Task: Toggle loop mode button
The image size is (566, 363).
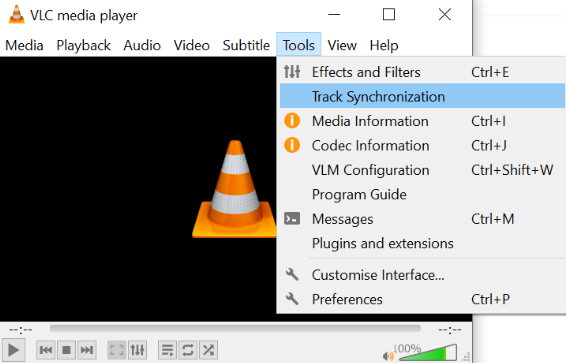Action: tap(188, 350)
